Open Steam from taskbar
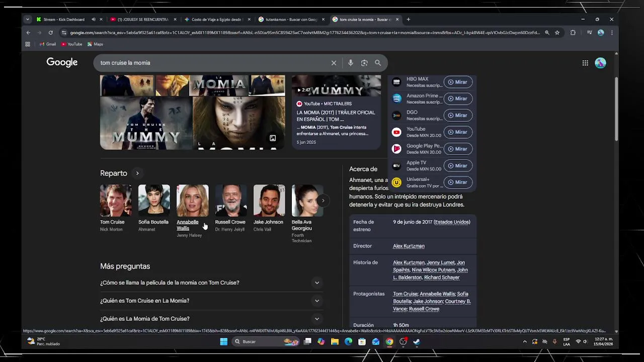This screenshot has height=362, width=644. [x=417, y=342]
